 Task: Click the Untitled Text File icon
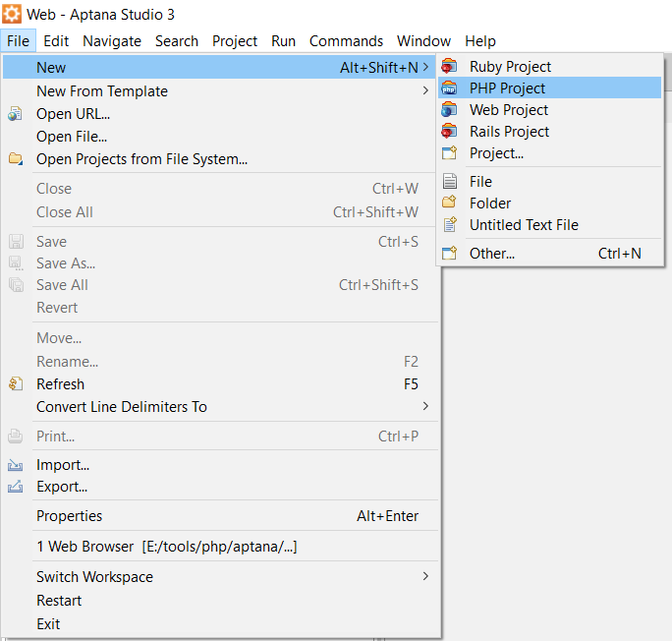click(450, 225)
